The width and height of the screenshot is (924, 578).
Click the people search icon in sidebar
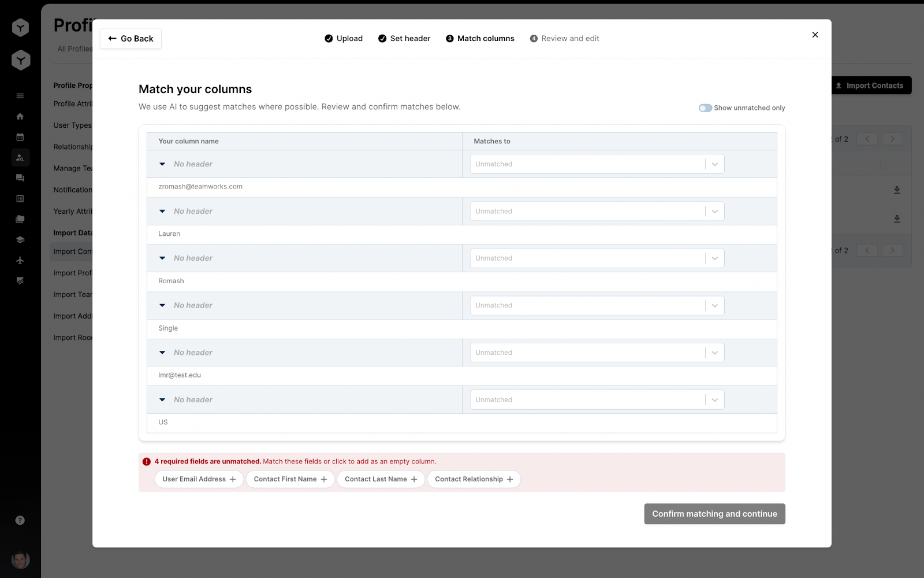click(x=20, y=157)
